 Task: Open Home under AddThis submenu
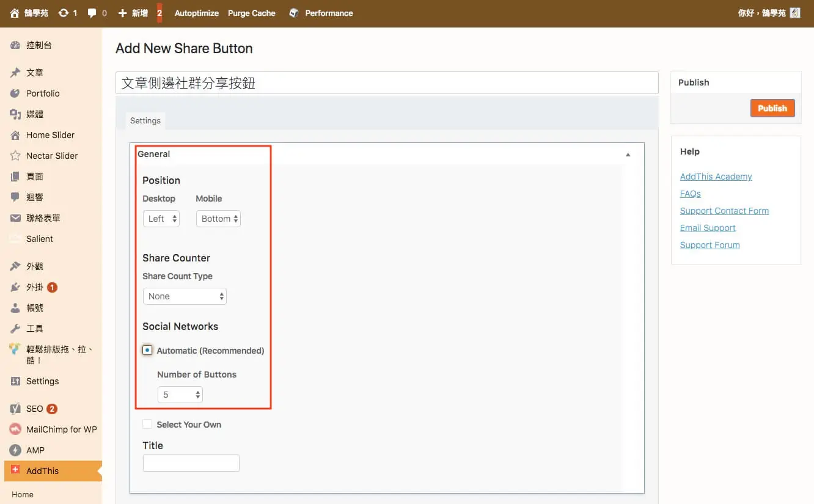click(x=23, y=495)
